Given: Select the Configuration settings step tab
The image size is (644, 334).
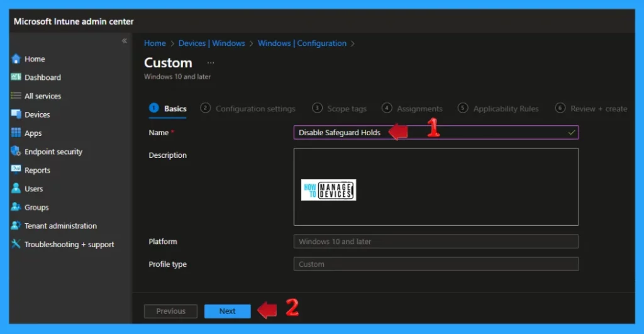Looking at the screenshot, I should coord(248,108).
